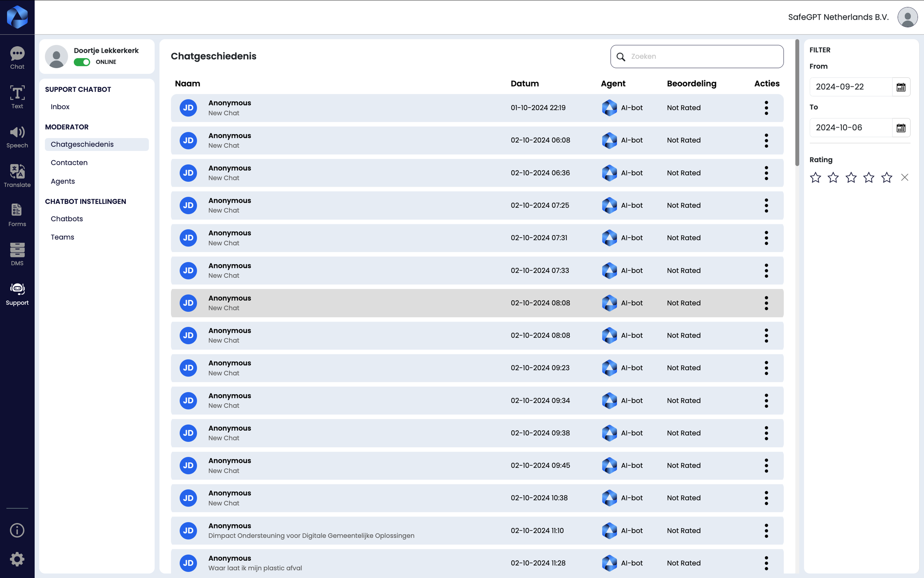Select the third rating star filter
The width and height of the screenshot is (924, 578).
click(x=851, y=177)
